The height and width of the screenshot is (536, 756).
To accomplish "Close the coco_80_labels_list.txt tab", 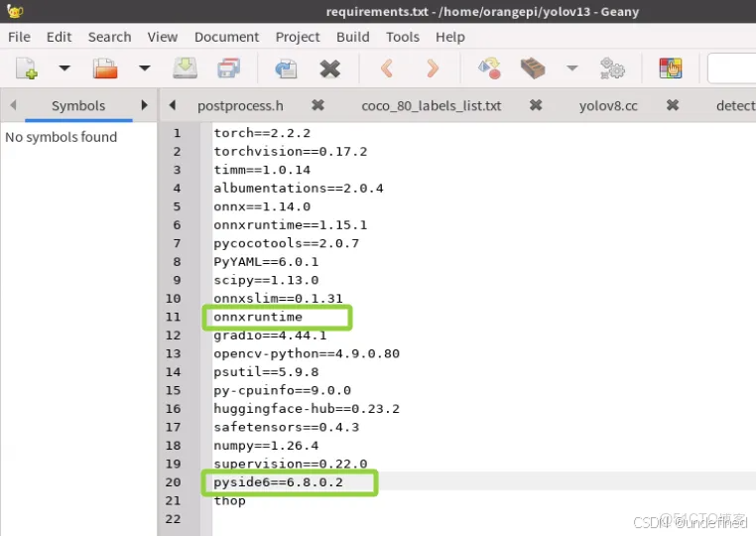I will click(x=536, y=104).
